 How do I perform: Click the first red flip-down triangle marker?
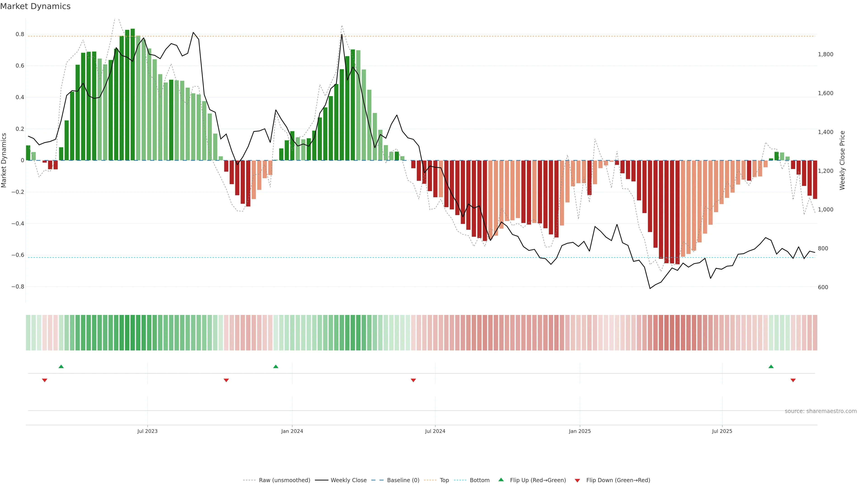click(45, 380)
